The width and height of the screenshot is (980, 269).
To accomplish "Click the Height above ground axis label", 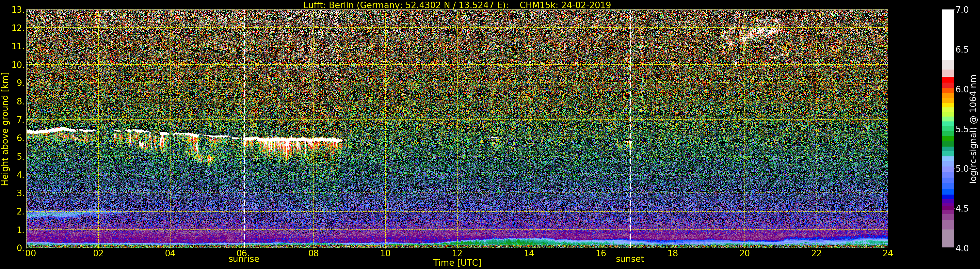I will 5,129.
